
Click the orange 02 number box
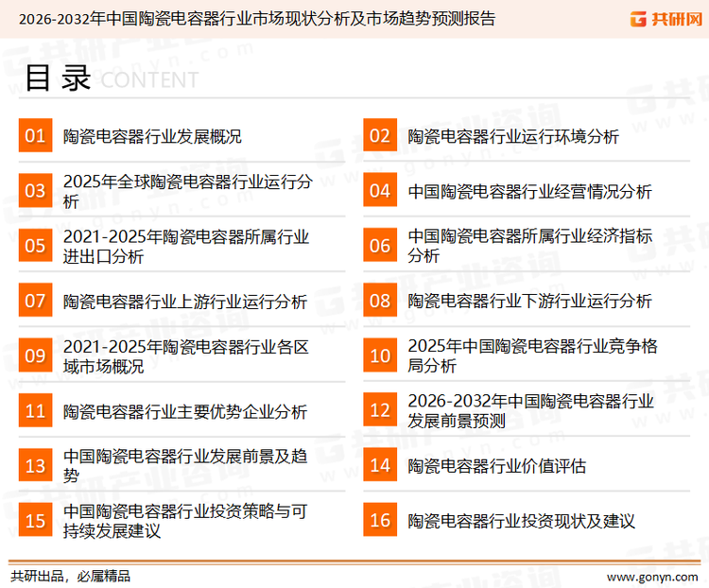(x=380, y=135)
